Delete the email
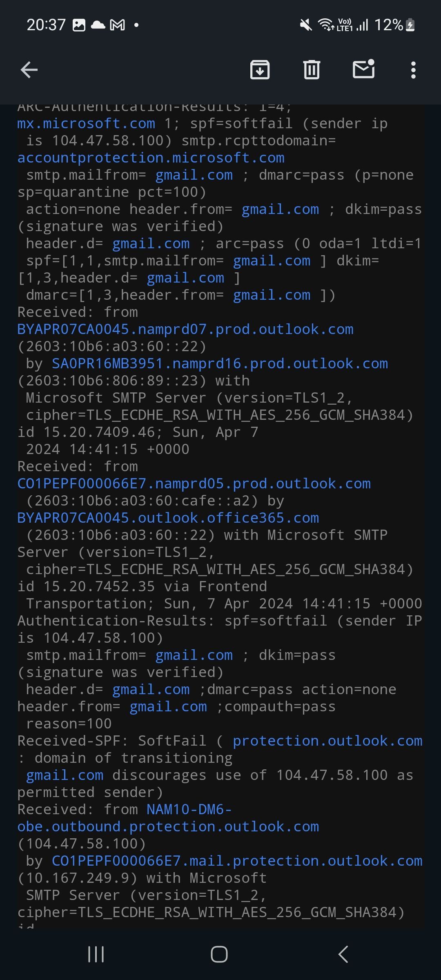This screenshot has height=980, width=441. coord(312,69)
